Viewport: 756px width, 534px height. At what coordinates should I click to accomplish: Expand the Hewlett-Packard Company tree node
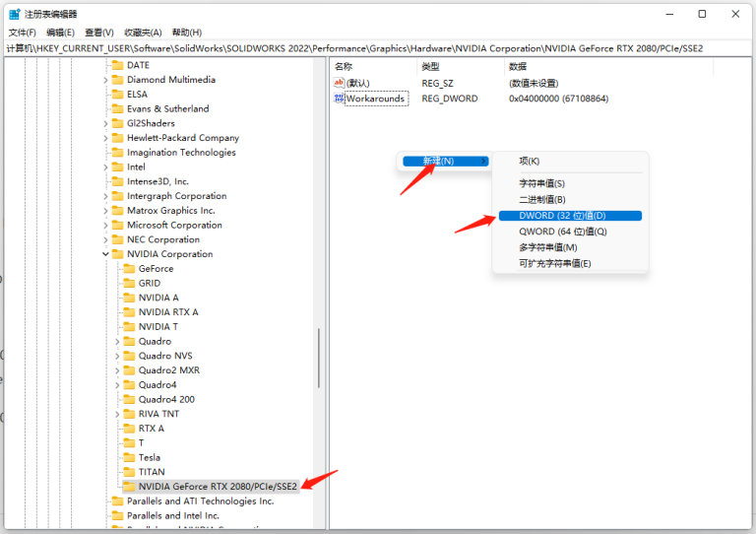click(105, 139)
